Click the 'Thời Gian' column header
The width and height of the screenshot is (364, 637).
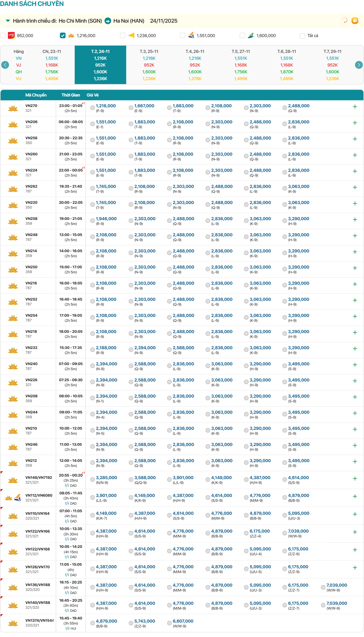tap(71, 95)
